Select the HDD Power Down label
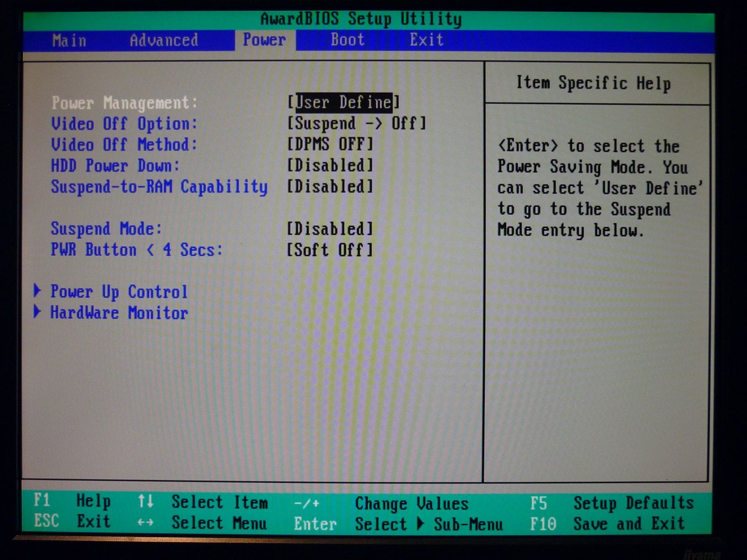The image size is (747, 560). click(116, 166)
